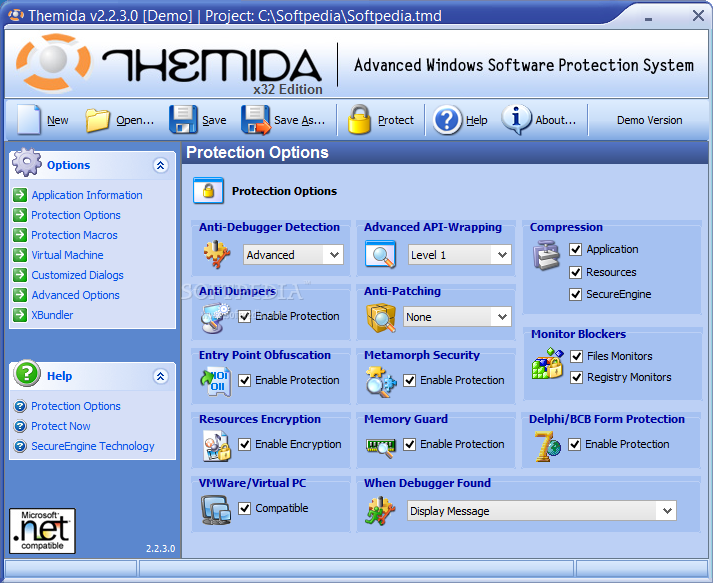713x583 pixels.
Task: Click the Delphi/BCB Form Protection icon
Action: (x=547, y=446)
